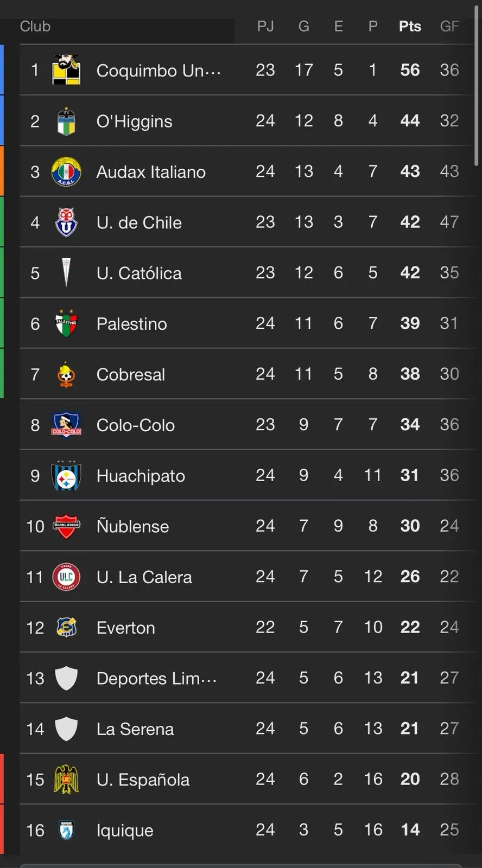Click the Cobresal club crest

point(66,374)
